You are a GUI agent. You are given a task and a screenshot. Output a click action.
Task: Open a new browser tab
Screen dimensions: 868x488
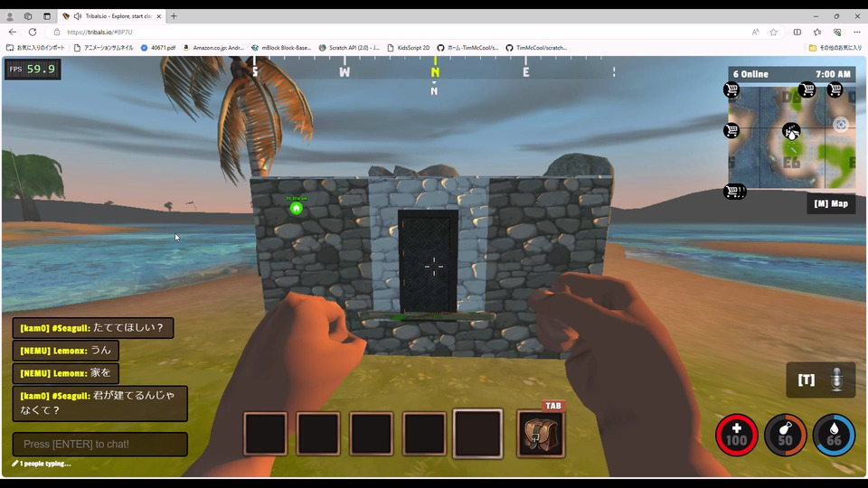(174, 16)
